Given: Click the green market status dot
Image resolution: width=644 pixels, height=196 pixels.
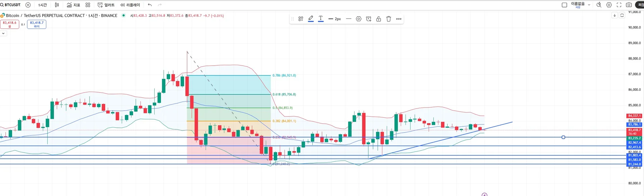Looking at the screenshot, I should coord(124,15).
